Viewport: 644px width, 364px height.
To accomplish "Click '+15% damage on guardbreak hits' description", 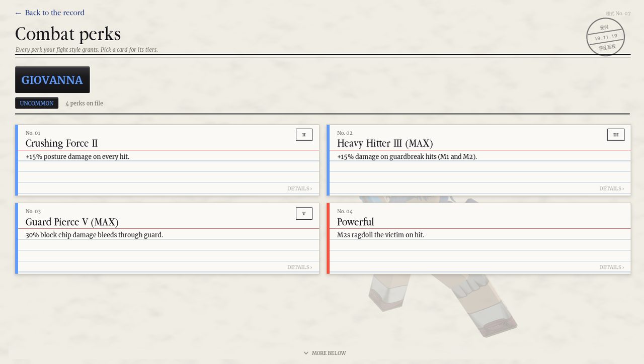I will tap(407, 157).
